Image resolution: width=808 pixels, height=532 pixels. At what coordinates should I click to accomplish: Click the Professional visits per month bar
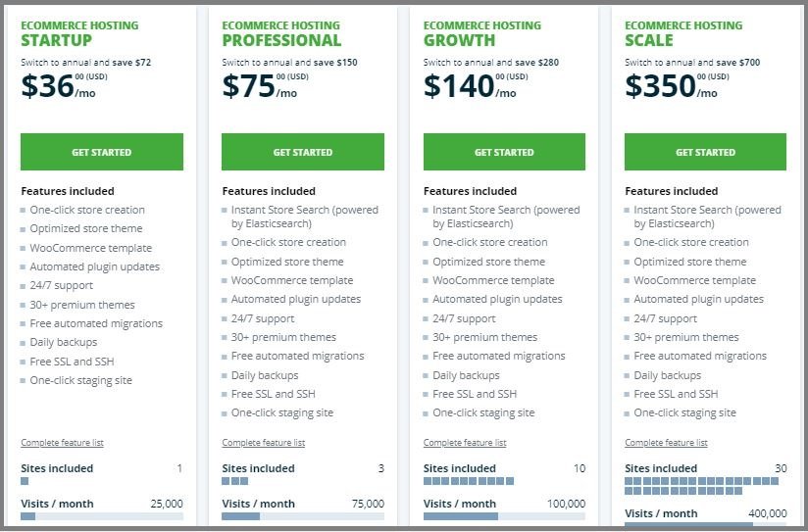(303, 516)
